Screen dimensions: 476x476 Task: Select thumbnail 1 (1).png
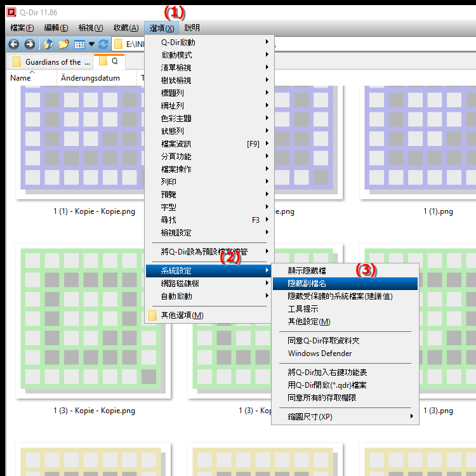[418, 143]
